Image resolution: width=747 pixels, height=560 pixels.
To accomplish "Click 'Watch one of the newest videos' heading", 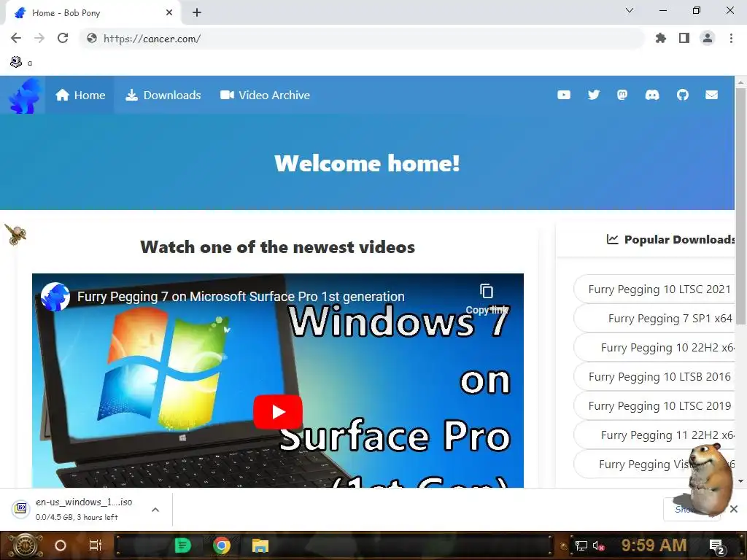I will (x=277, y=246).
